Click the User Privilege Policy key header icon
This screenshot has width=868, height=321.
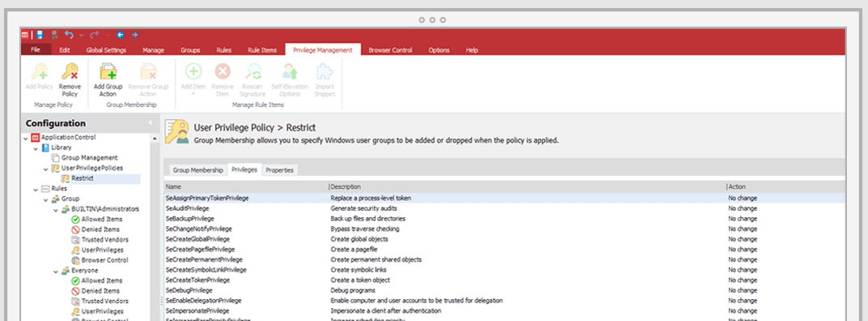[x=177, y=132]
